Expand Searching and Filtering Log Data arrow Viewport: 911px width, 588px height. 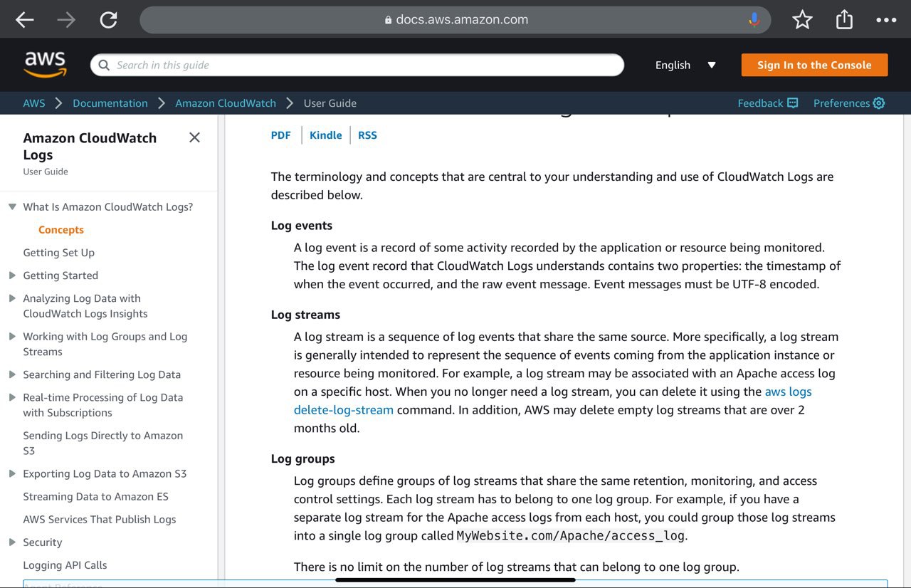click(12, 374)
